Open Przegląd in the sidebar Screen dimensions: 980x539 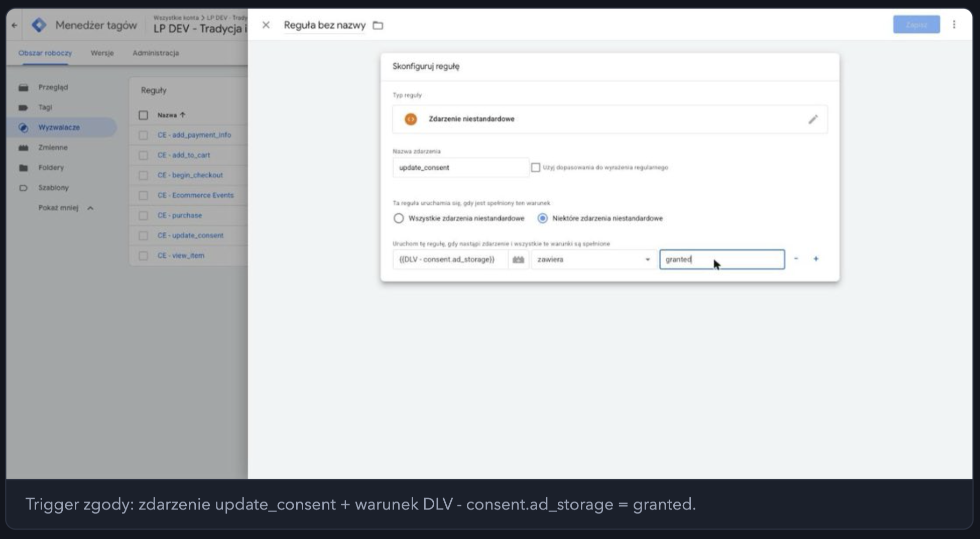(53, 87)
